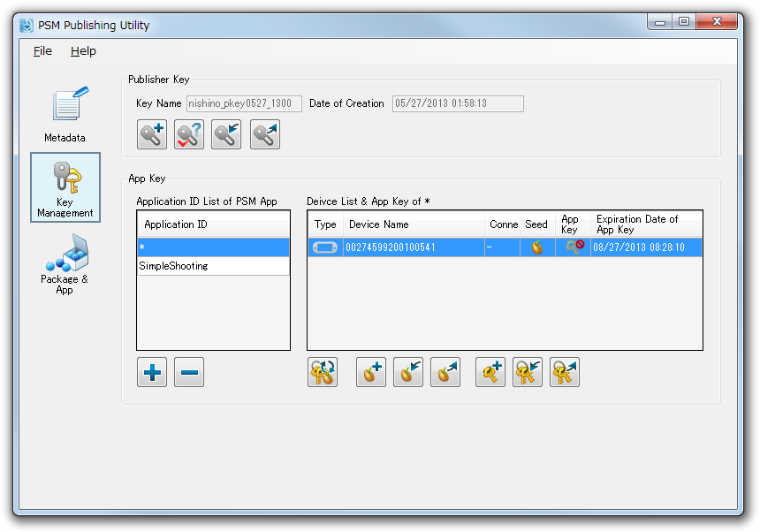Click the import publisher key icon

tap(226, 134)
